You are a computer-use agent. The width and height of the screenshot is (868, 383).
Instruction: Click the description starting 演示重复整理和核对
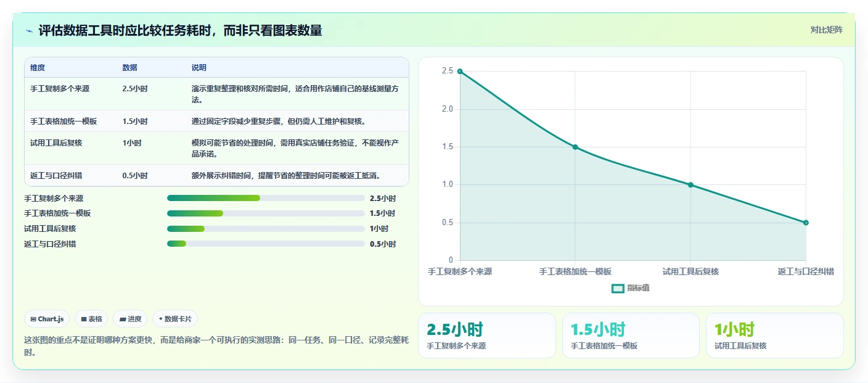(295, 94)
